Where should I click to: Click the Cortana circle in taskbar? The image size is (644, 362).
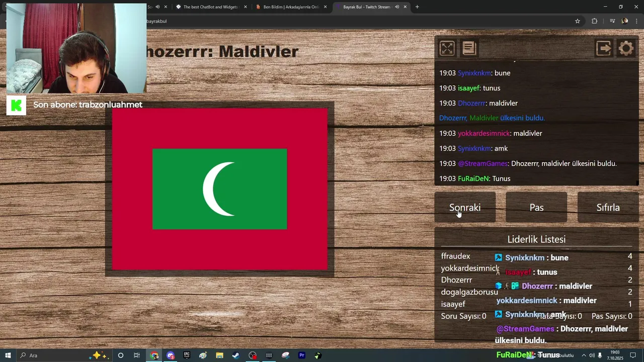coord(121,355)
